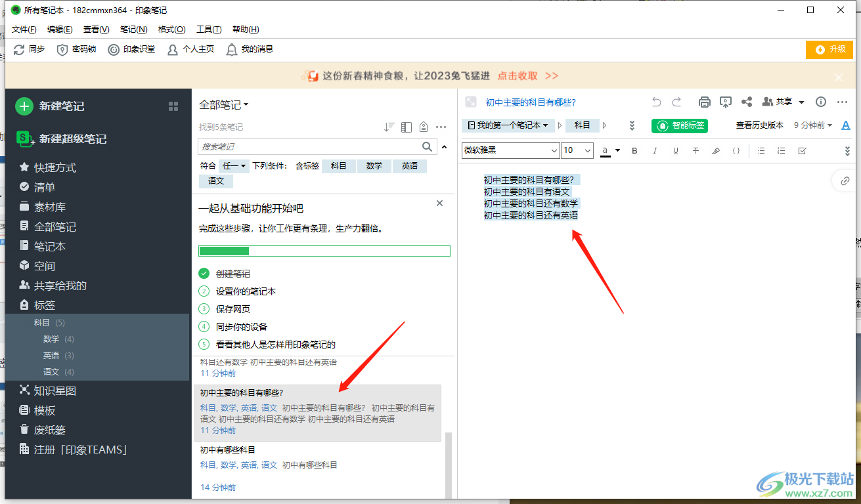Open 密码锁 password lock
The height and width of the screenshot is (504, 861).
click(x=77, y=49)
